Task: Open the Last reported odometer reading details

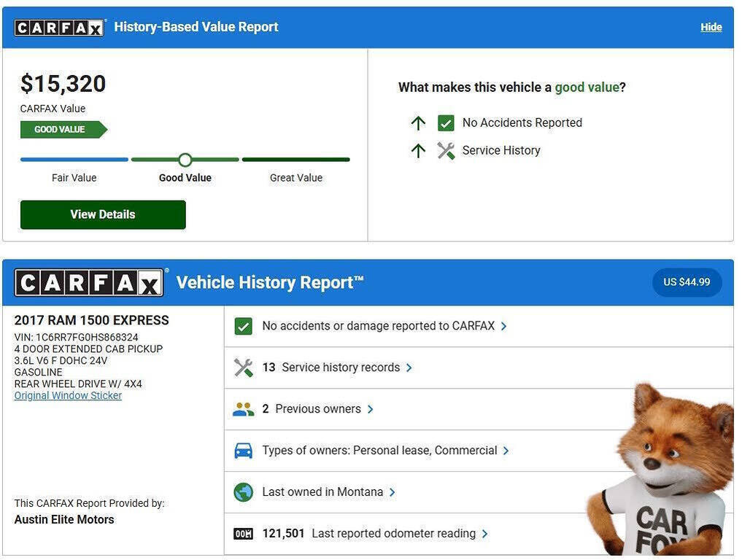Action: 393,534
